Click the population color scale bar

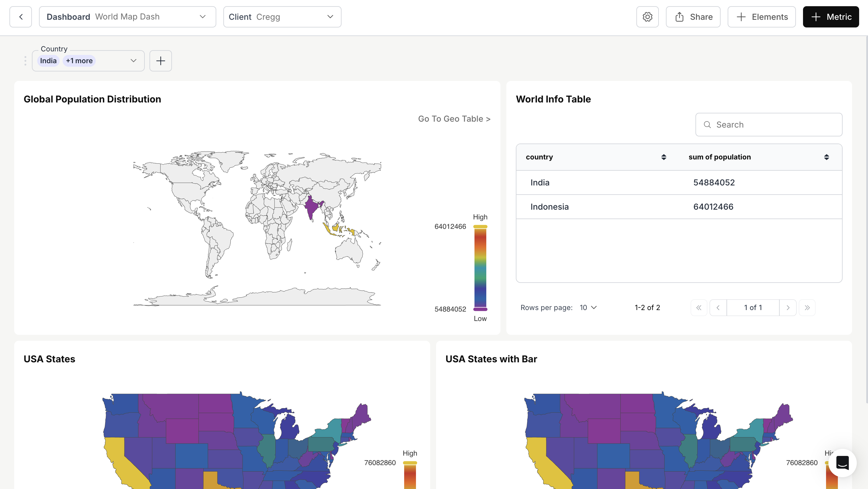point(480,268)
